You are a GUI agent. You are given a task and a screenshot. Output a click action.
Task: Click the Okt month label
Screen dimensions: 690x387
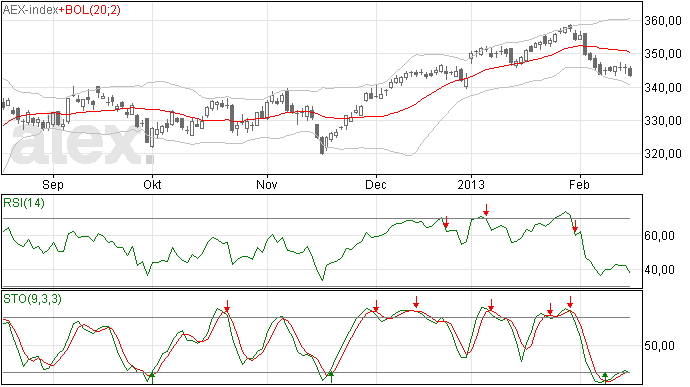(152, 184)
